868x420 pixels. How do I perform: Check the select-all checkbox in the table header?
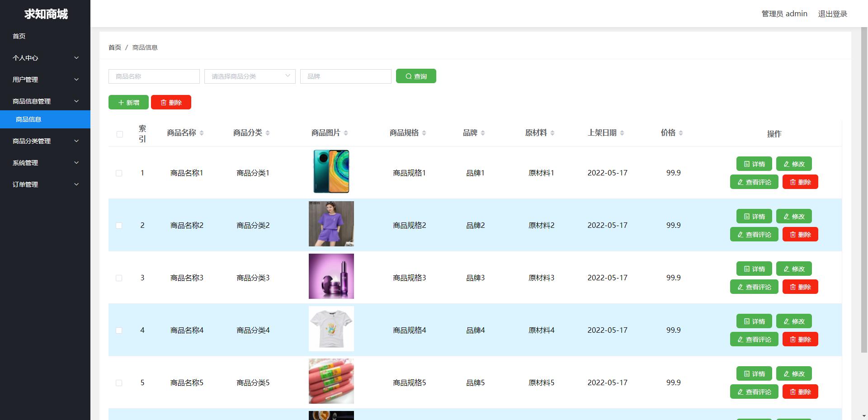point(119,134)
